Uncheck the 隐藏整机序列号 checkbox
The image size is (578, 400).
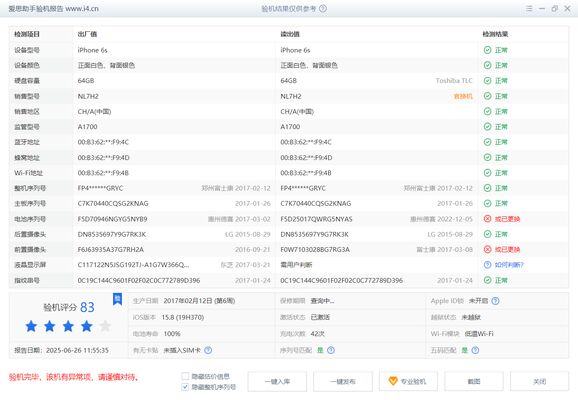click(x=185, y=387)
